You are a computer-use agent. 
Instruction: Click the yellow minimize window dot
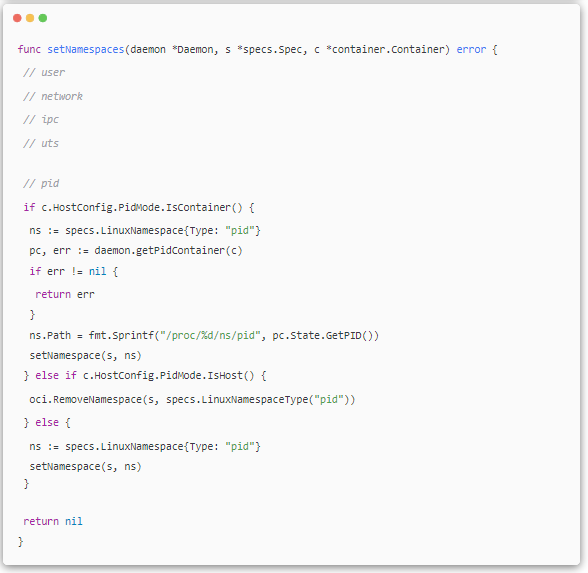(30, 18)
